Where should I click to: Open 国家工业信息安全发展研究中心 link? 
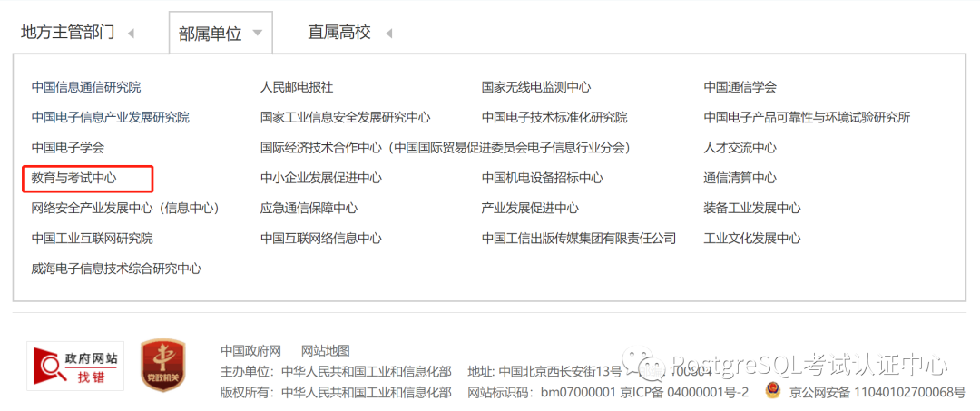pyautogui.click(x=346, y=117)
